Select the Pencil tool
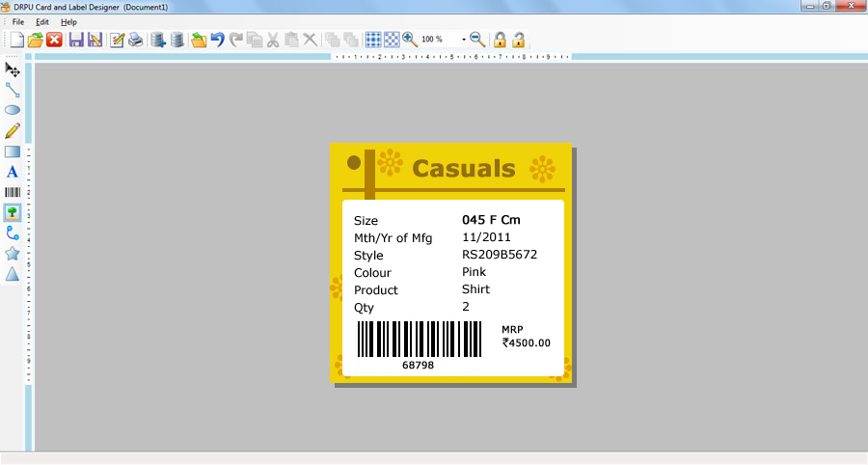 click(x=13, y=130)
